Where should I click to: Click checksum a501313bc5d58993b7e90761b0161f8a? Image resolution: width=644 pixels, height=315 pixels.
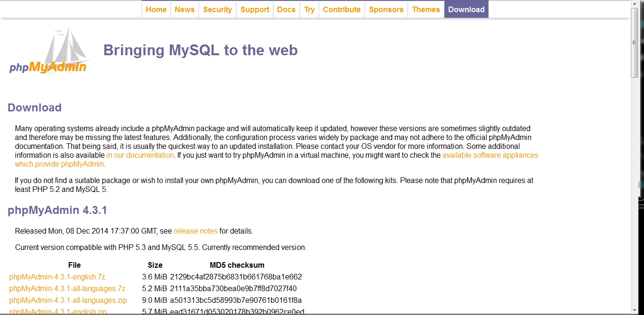(x=236, y=300)
